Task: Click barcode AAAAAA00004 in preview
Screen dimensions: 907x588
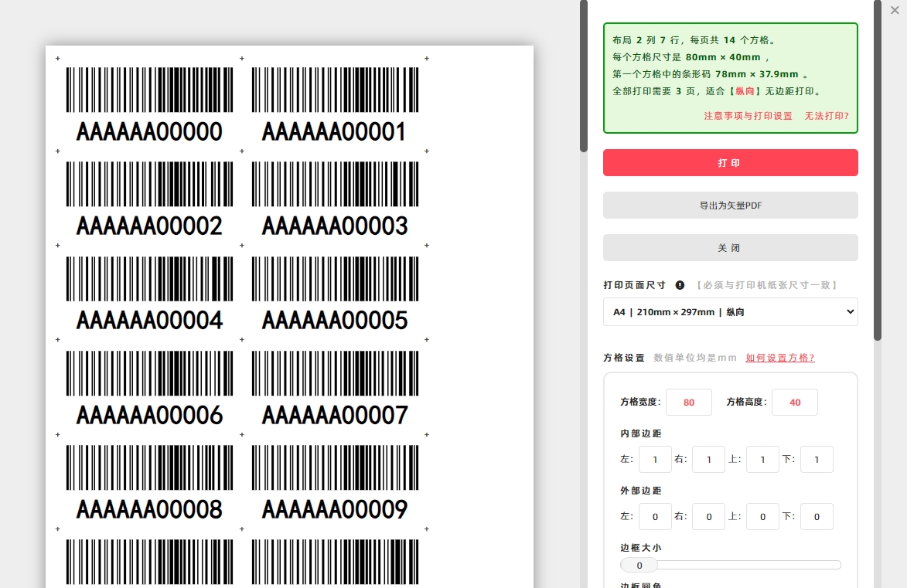Action: point(149,294)
